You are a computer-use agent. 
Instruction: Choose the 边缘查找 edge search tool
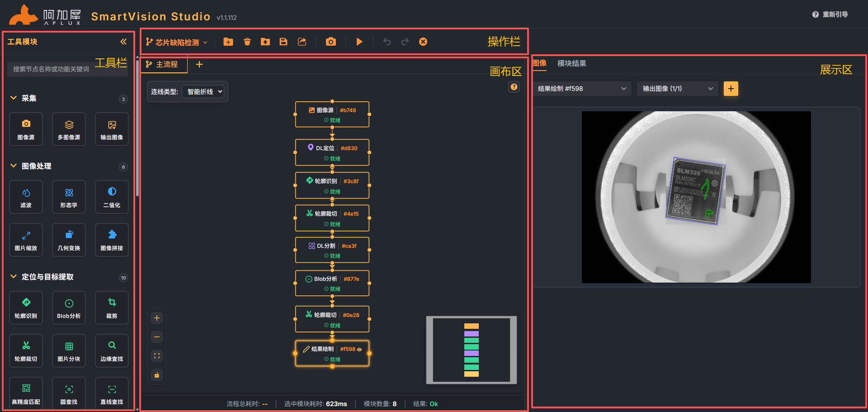[112, 350]
